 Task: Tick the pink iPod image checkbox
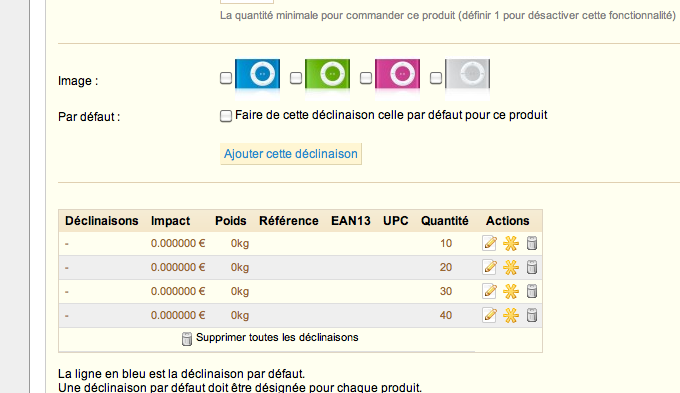pyautogui.click(x=366, y=78)
